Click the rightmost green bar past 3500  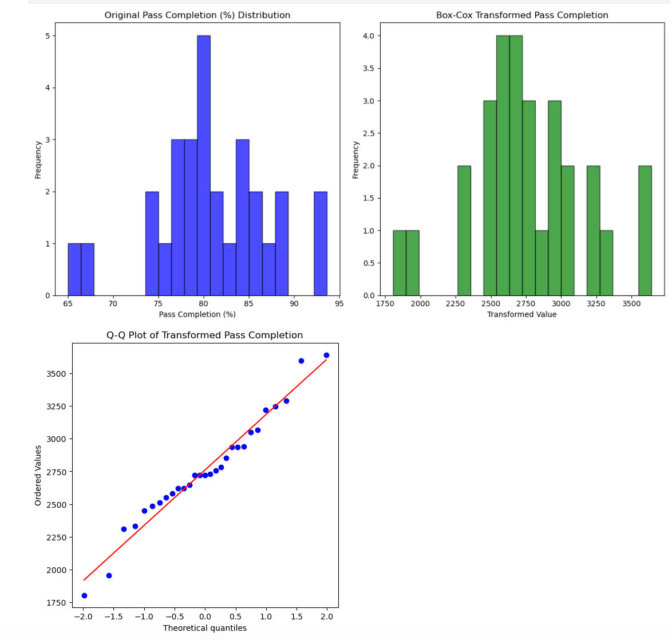click(645, 231)
